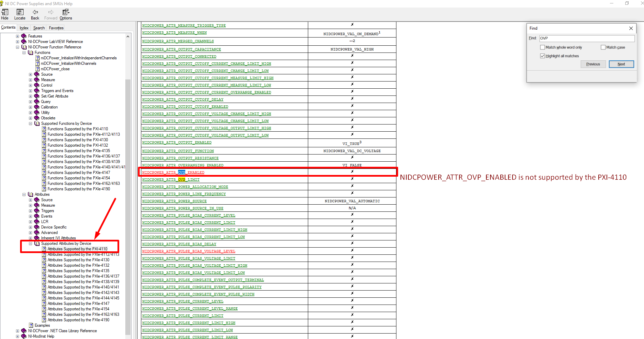Expand the Device Specific attributes node
Image resolution: width=644 pixels, height=339 pixels.
(30, 227)
